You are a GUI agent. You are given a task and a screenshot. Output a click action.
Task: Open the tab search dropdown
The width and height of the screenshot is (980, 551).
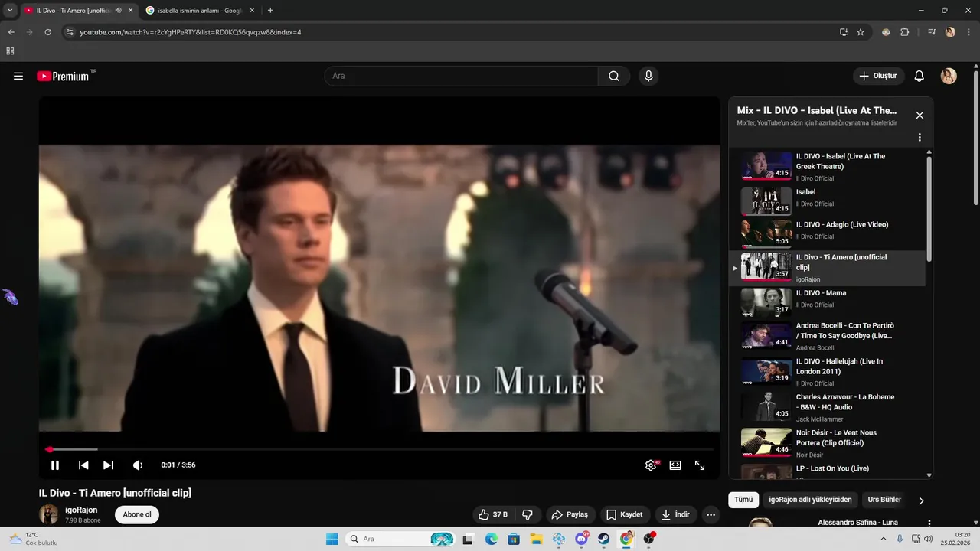(x=10, y=11)
